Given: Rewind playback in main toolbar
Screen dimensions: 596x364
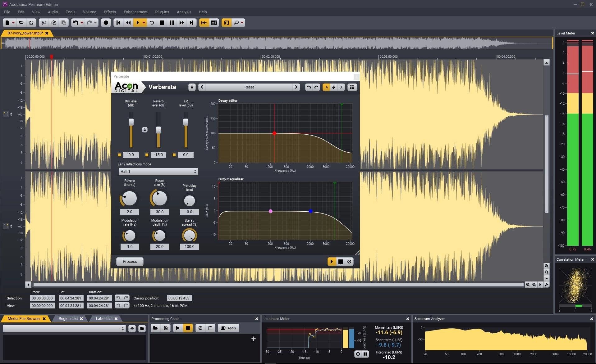Looking at the screenshot, I should (128, 23).
